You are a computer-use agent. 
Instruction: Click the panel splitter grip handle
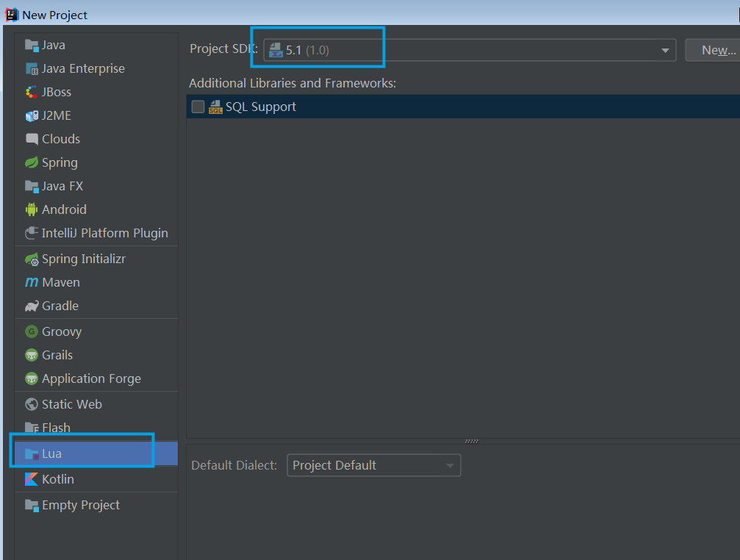click(472, 442)
